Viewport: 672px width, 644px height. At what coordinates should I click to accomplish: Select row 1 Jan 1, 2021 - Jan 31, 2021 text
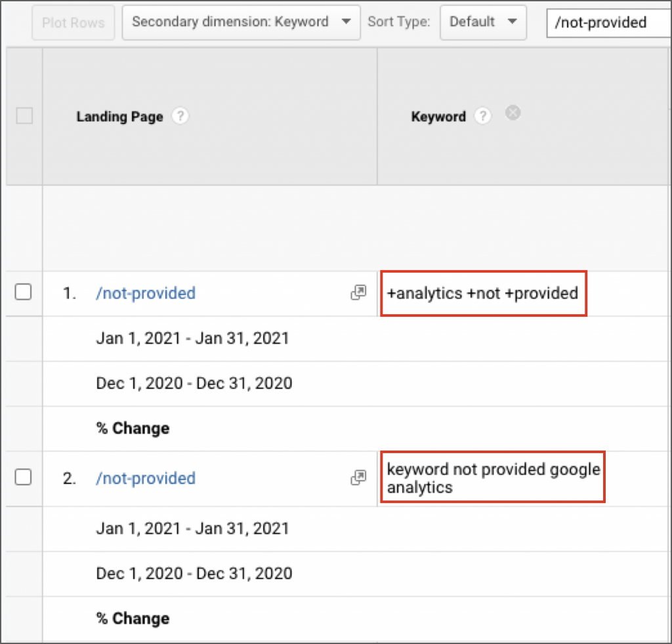192,338
